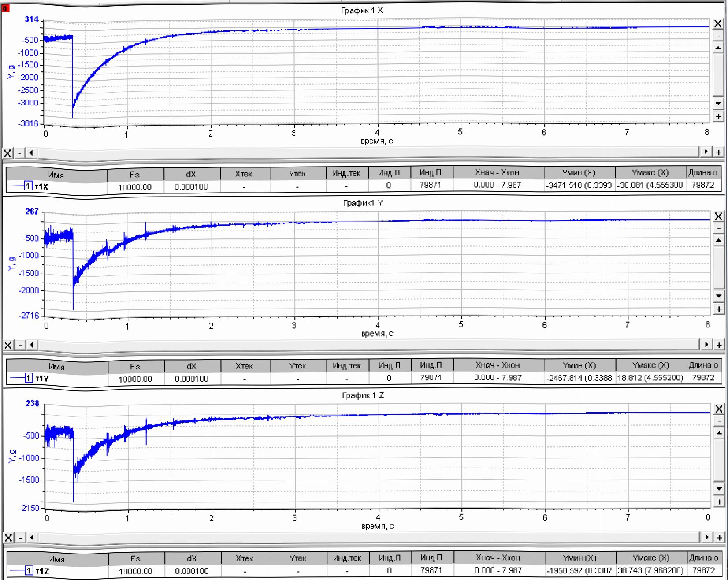Toggle the t1Y signal legend box
The image size is (728, 580).
click(29, 378)
